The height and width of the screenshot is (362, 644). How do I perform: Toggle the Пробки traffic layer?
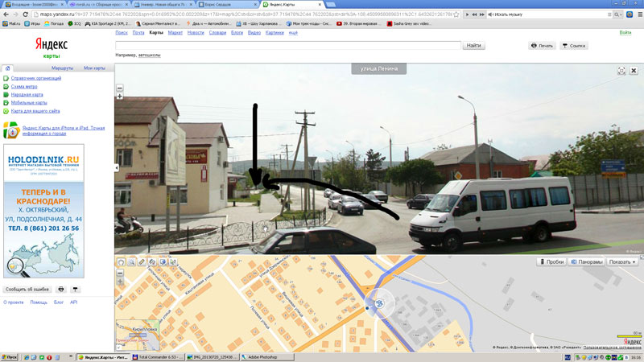[x=551, y=262]
